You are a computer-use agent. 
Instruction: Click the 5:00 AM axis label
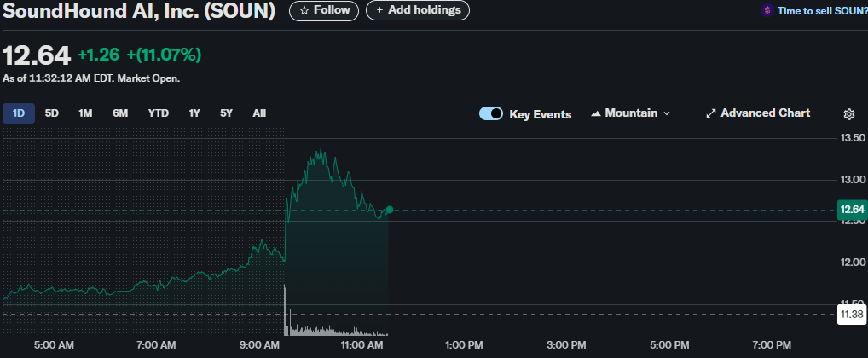tap(54, 346)
